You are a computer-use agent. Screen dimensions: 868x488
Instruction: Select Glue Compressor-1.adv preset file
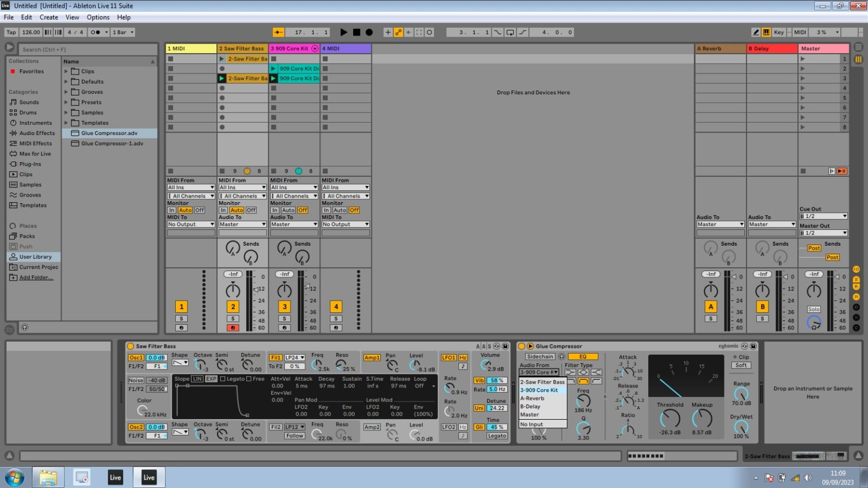(110, 143)
